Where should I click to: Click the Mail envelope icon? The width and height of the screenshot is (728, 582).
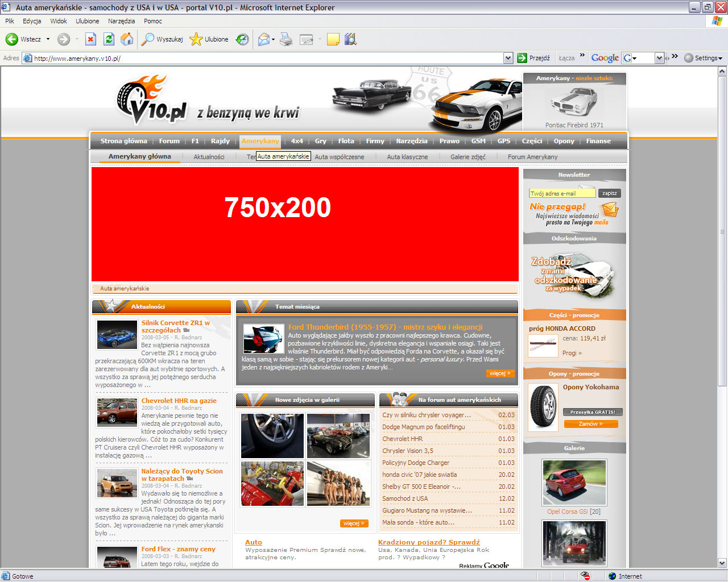[263, 39]
